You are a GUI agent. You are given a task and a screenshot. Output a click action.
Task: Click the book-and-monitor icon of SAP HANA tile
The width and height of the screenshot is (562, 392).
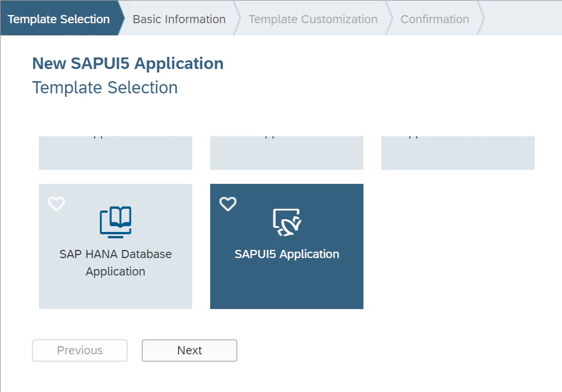pos(116,222)
